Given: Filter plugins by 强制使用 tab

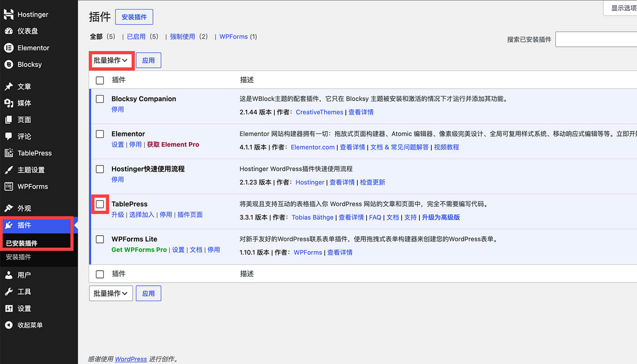Looking at the screenshot, I should [182, 36].
